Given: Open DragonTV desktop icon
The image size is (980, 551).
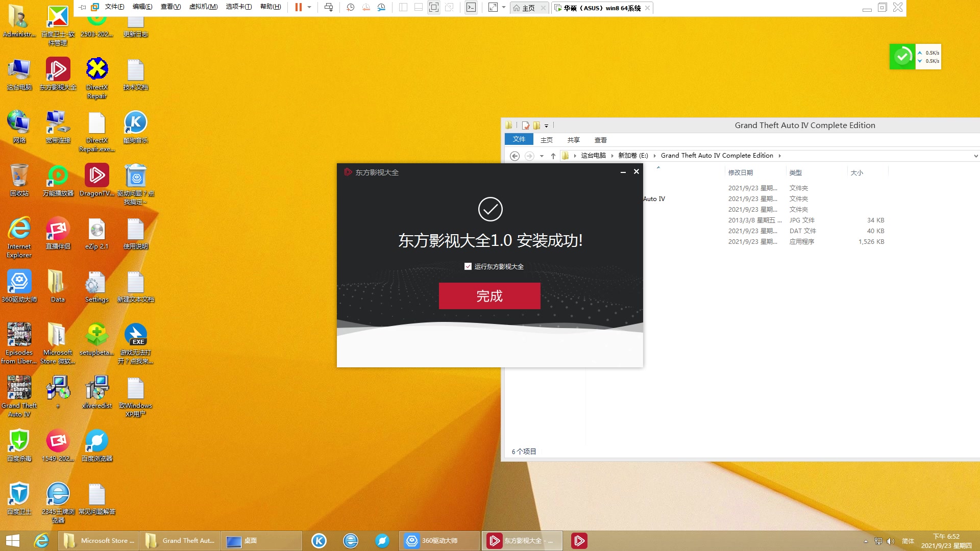Looking at the screenshot, I should (x=96, y=181).
